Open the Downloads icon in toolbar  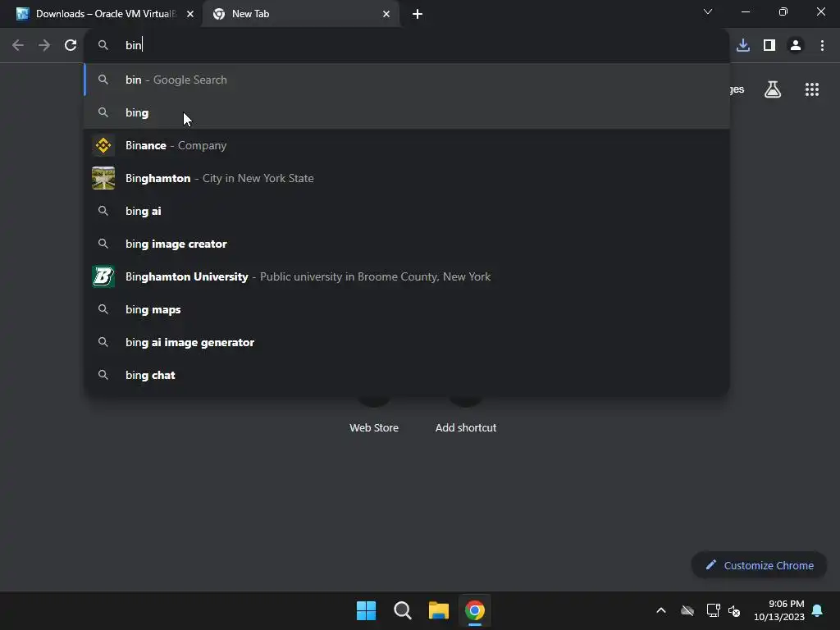click(x=743, y=46)
